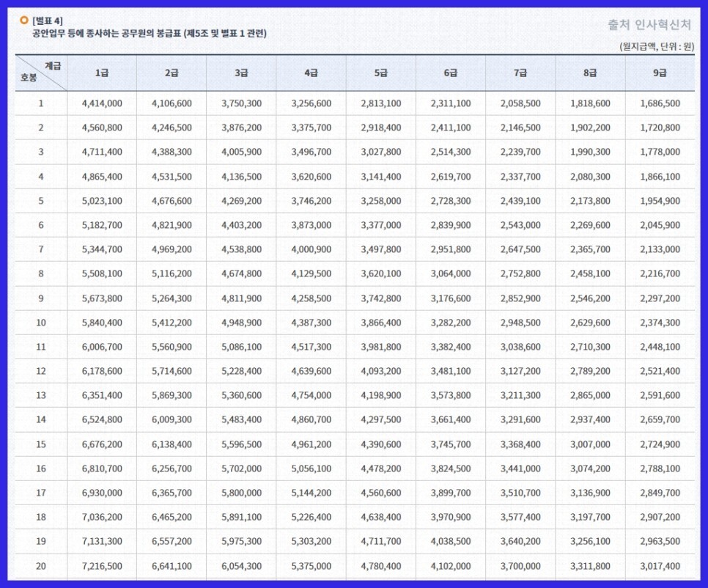Click the value 2,045,900
The image size is (708, 588).
click(660, 225)
